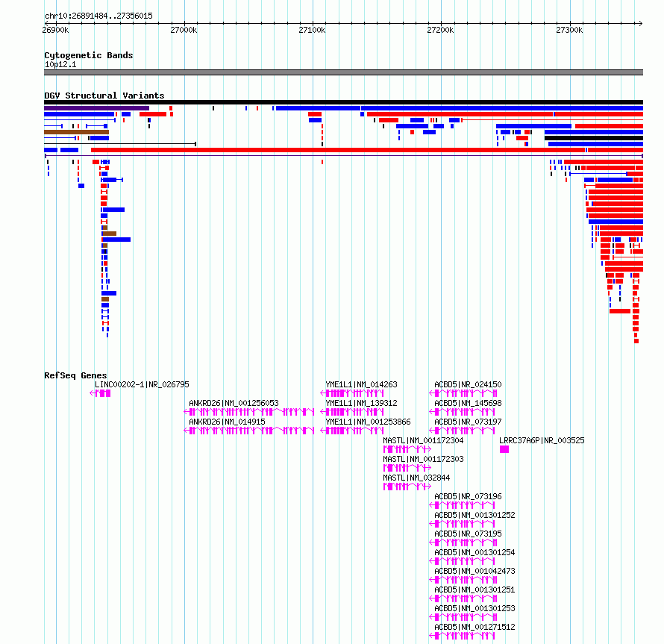Screen dimensions: 664x644
Task: Click the 26900k ruler tick label
Action: 55,30
